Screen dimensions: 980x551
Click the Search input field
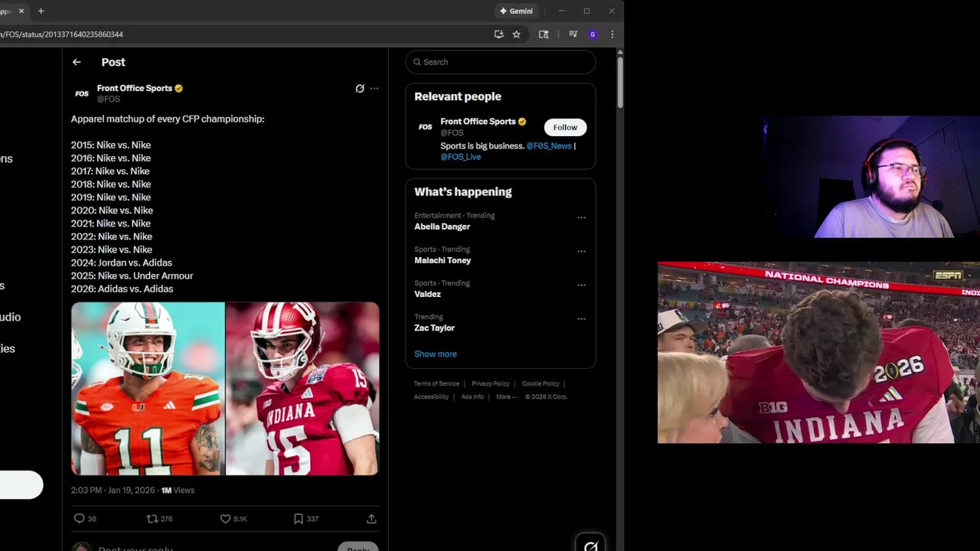pyautogui.click(x=501, y=62)
